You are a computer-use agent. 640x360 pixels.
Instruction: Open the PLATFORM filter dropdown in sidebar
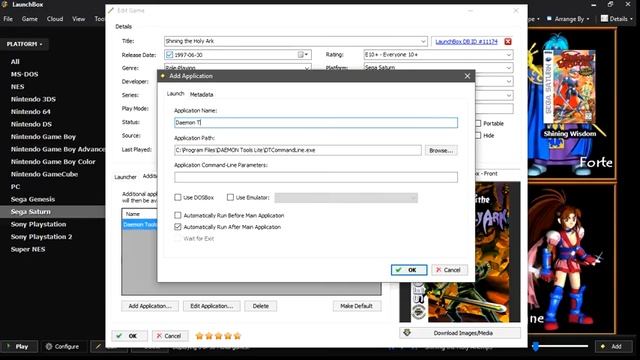(x=24, y=44)
